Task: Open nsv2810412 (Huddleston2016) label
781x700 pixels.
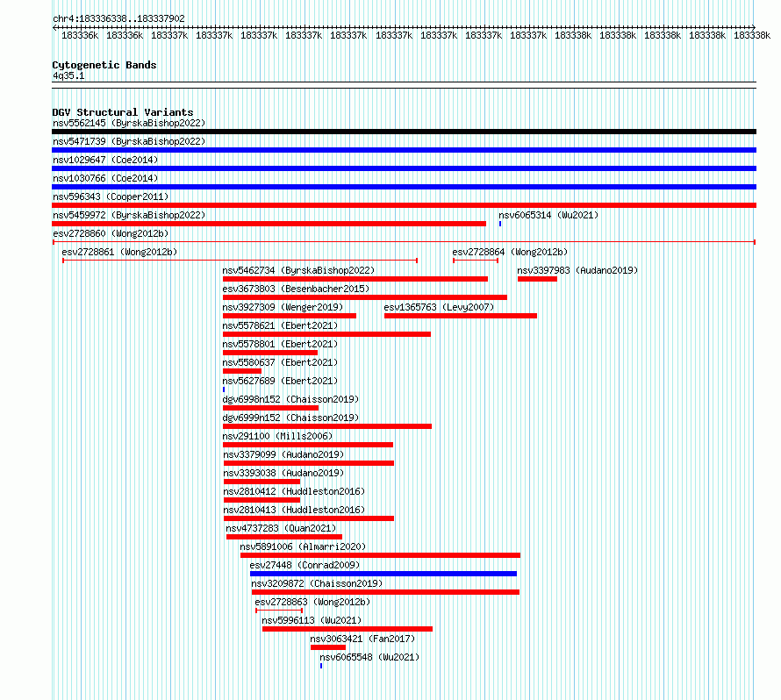Action: coord(294,491)
